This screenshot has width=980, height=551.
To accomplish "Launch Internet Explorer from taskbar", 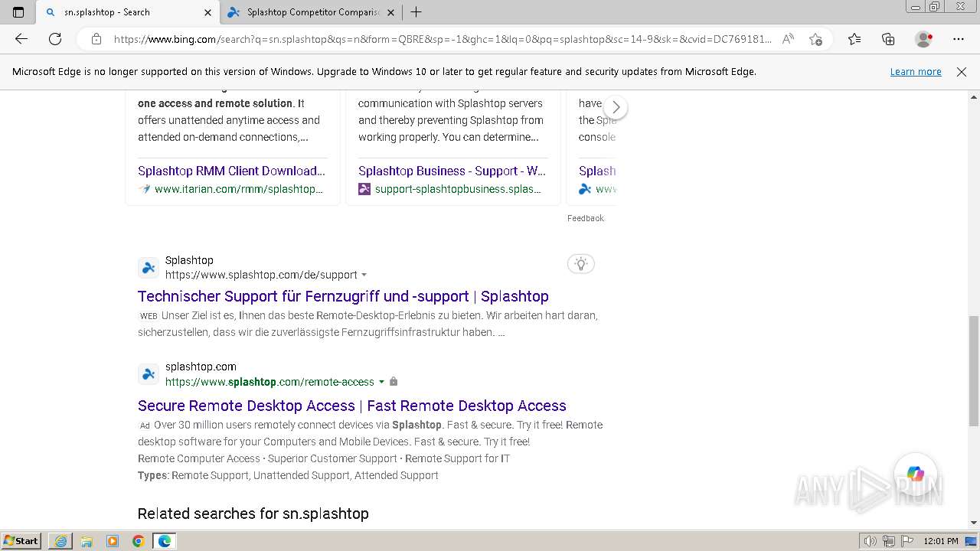I will (x=60, y=541).
